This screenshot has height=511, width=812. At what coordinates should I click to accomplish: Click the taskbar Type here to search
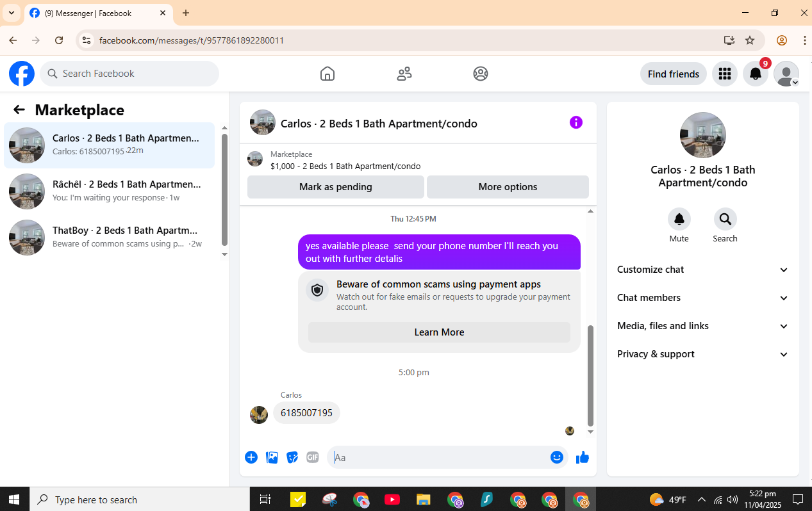138,499
